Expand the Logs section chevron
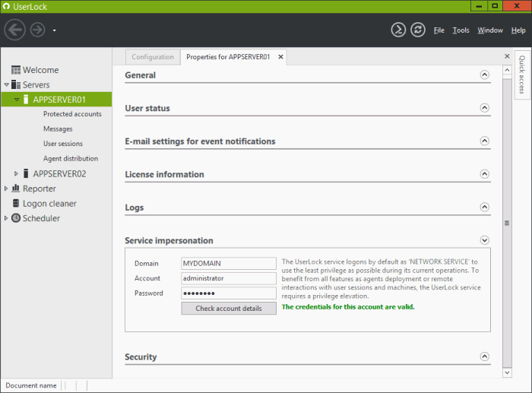The image size is (532, 393). [x=485, y=207]
